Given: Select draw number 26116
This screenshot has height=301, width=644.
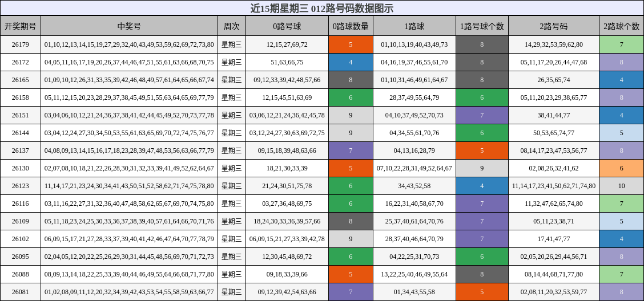Looking at the screenshot, I should (21, 204).
